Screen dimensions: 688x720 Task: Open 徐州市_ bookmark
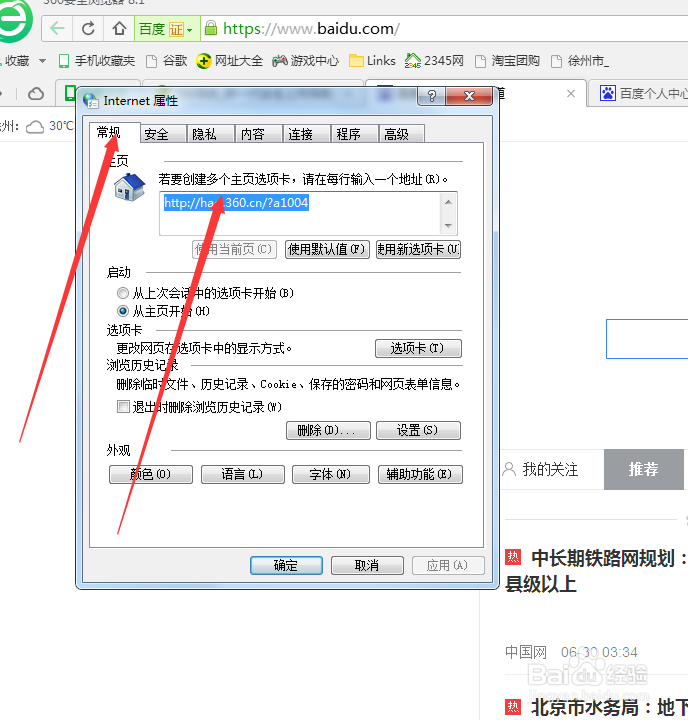tap(580, 61)
